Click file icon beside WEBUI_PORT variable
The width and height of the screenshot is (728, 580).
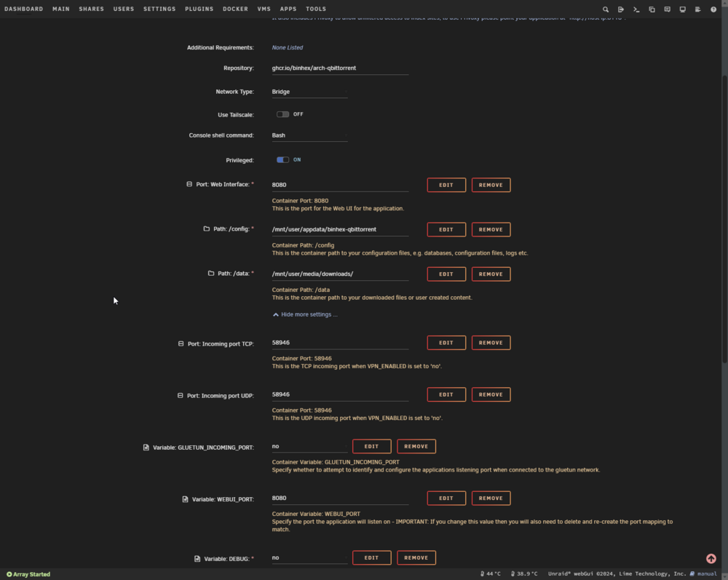point(185,499)
